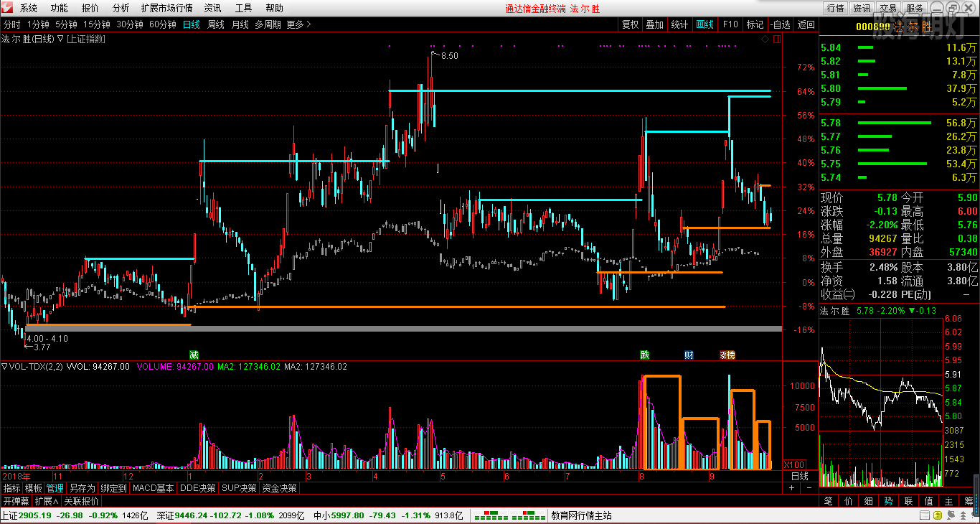Open the 笔 tab in bottom-right panel
Viewport: 980px width, 524px height.
tap(828, 501)
